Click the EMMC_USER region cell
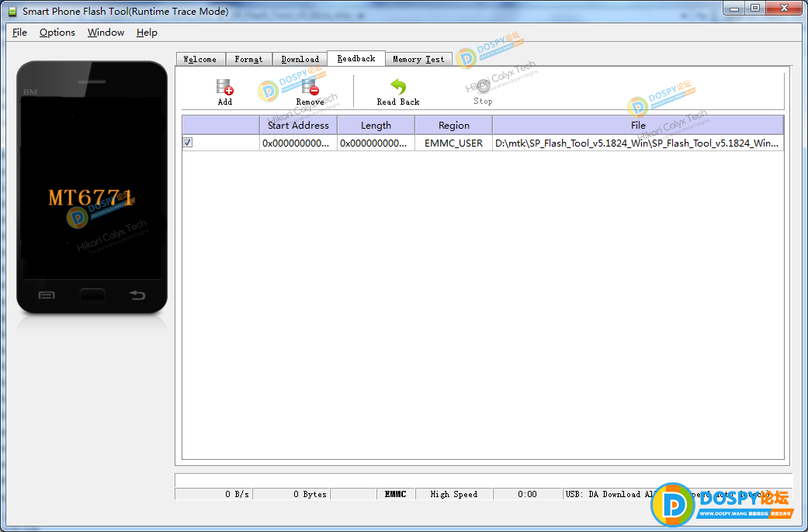 click(453, 143)
